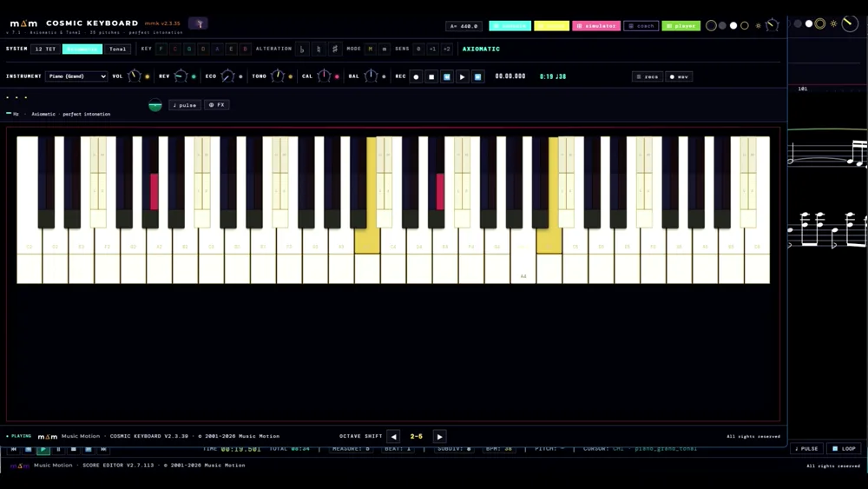Image resolution: width=868 pixels, height=489 pixels.
Task: Shift octave down with the left arrow
Action: (x=393, y=436)
